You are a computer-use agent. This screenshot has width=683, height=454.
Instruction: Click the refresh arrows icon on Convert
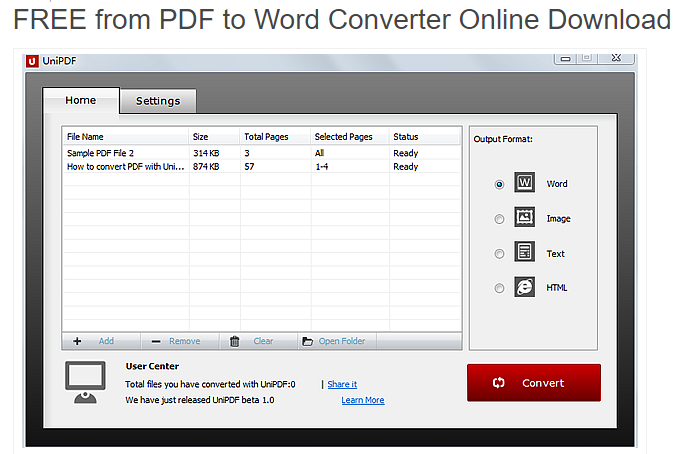[498, 383]
